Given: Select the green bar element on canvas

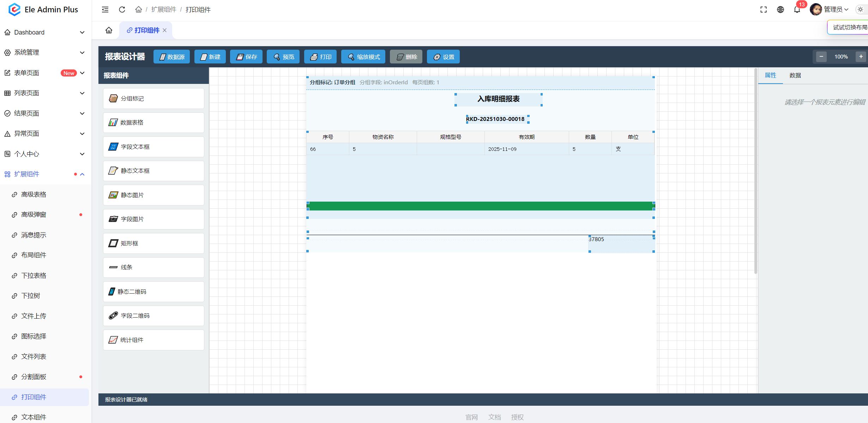Looking at the screenshot, I should (481, 206).
